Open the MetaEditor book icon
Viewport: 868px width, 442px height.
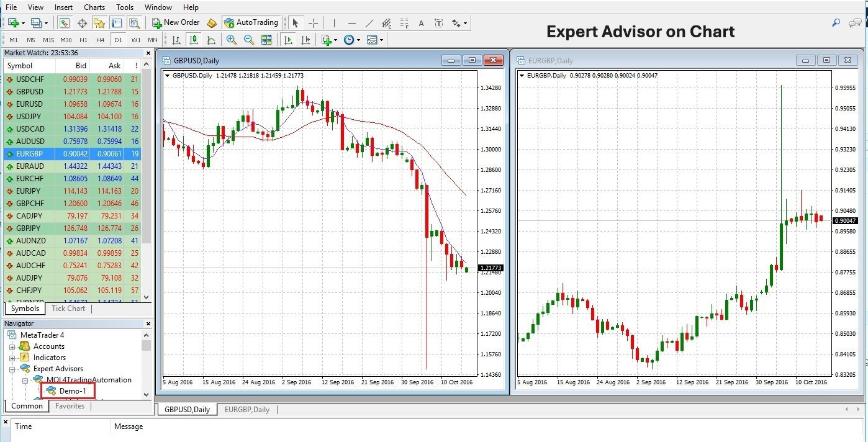coord(212,23)
